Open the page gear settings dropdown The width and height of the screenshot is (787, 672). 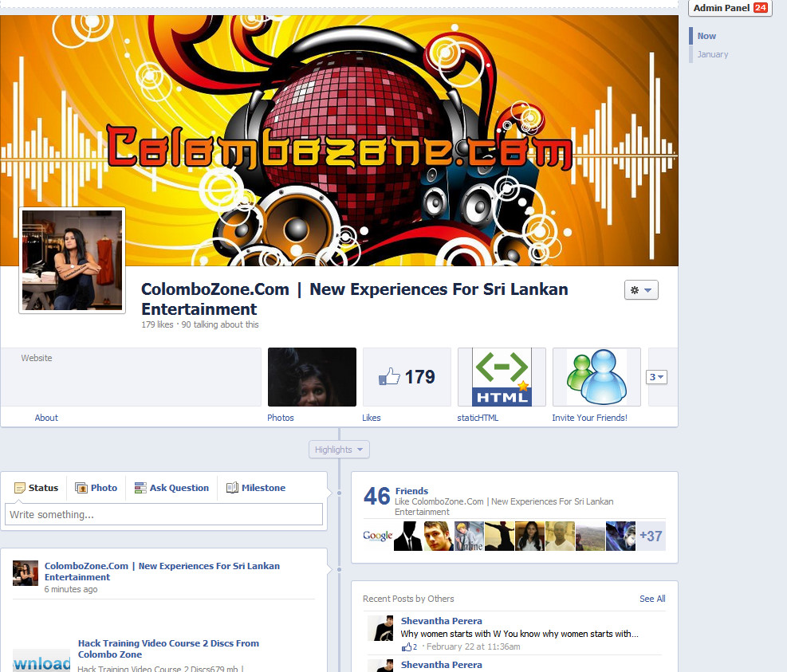point(641,290)
